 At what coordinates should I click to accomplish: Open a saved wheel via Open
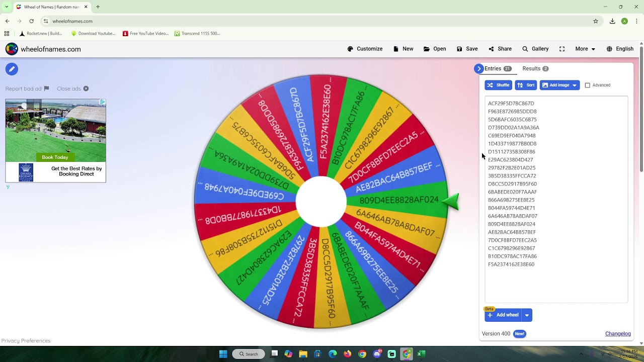pyautogui.click(x=435, y=49)
